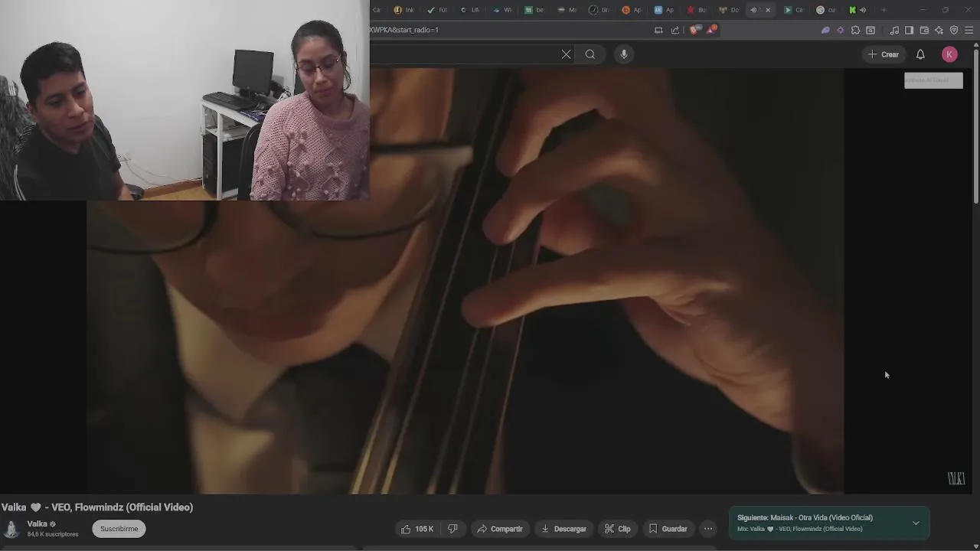Start voice search with the microphone icon
Screen dimensions: 980x551
coord(624,54)
